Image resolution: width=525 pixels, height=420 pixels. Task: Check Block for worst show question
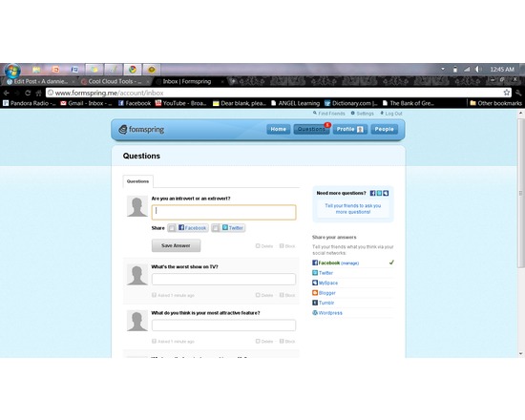282,295
